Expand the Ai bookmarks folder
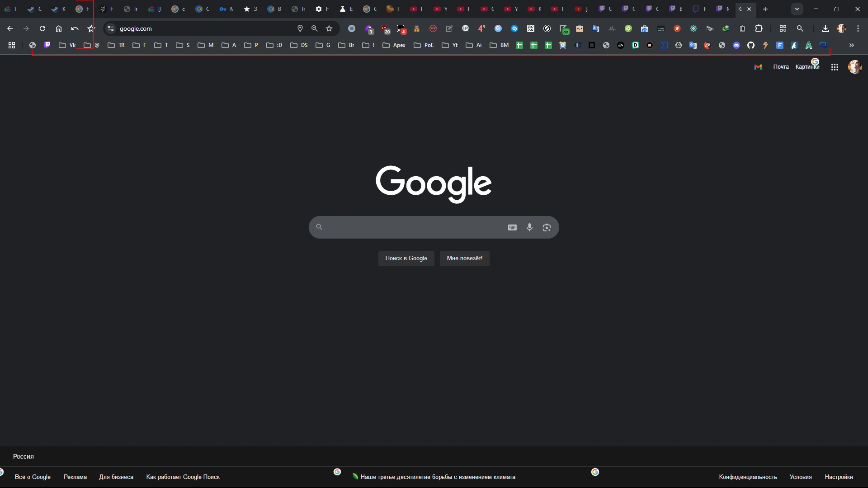This screenshot has height=488, width=868. tap(474, 45)
